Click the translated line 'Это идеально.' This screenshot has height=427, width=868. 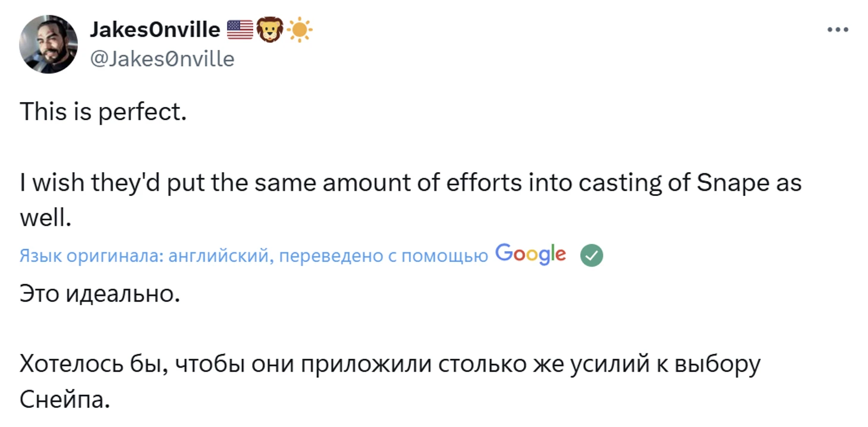point(99,293)
